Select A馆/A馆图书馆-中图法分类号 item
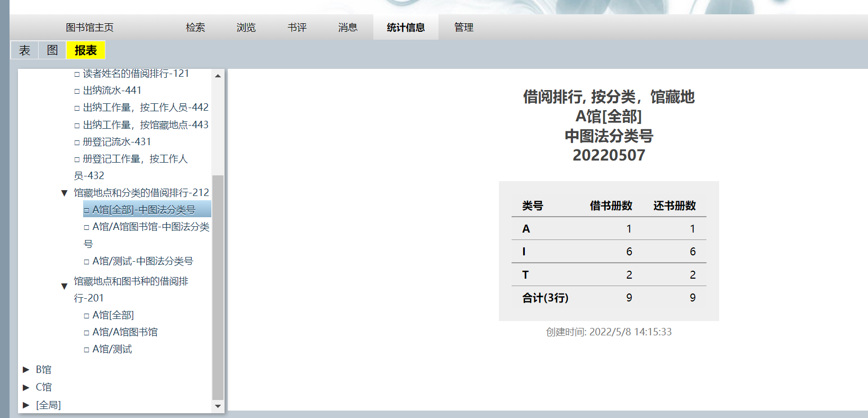This screenshot has height=418, width=868. (147, 235)
